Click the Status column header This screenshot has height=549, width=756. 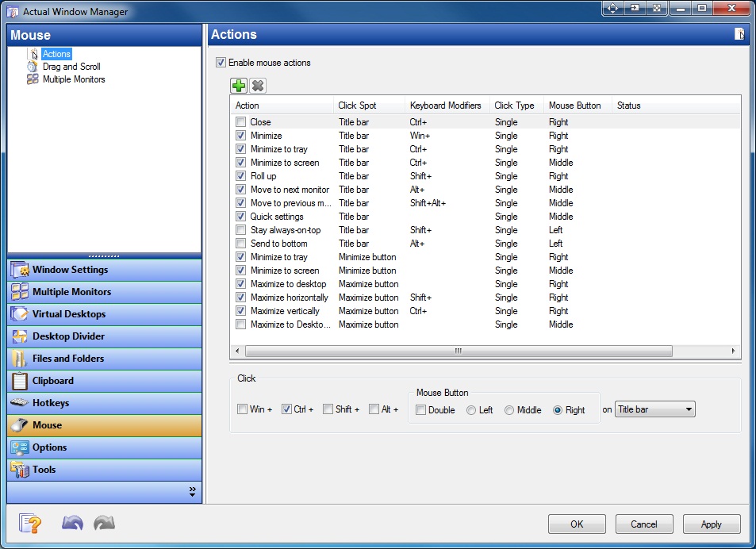[x=675, y=106]
